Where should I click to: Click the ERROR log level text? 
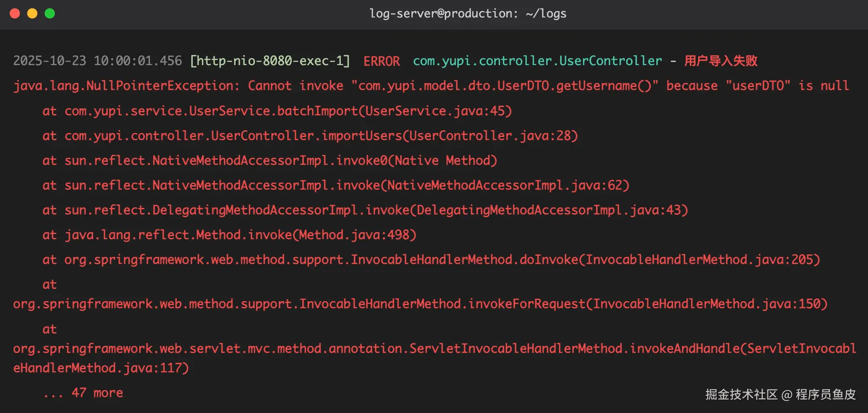point(382,61)
